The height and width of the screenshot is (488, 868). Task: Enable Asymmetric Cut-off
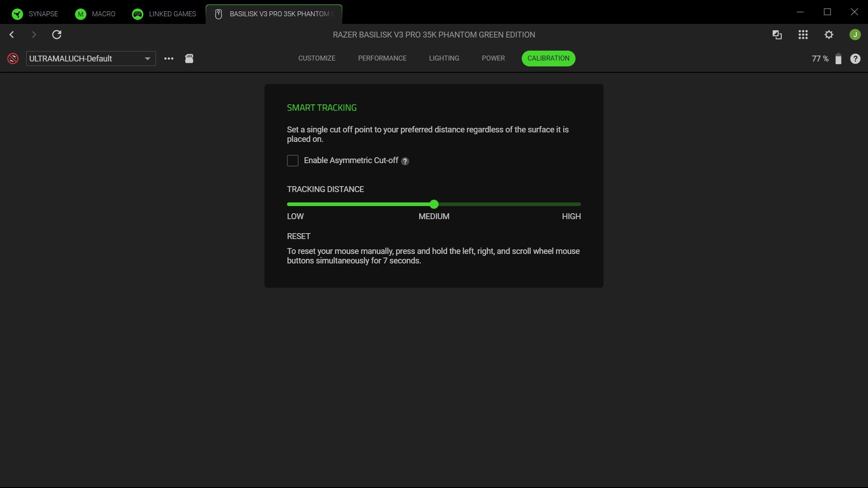click(x=292, y=160)
